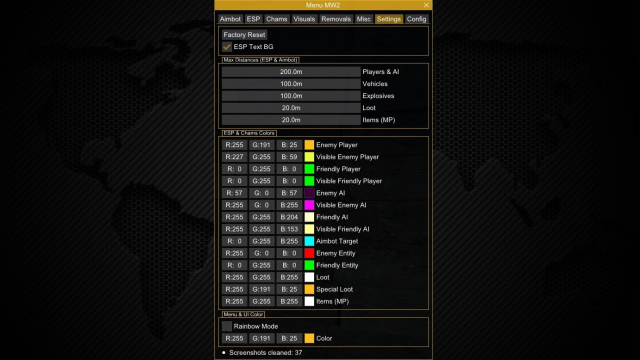Select the G:191 field for menu Color
The width and height of the screenshot is (640, 360).
(262, 338)
